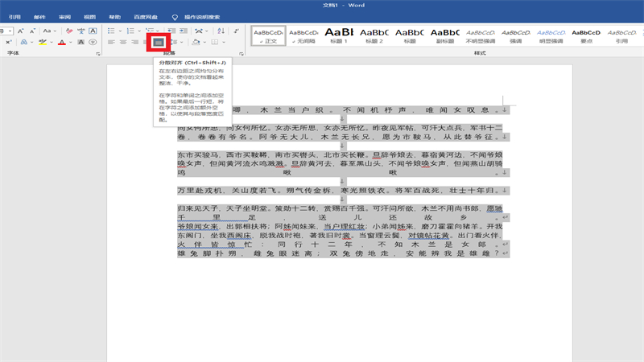This screenshot has height=362, width=644.
Task: Expand the Asian Layout dropdown arrow
Action: 207,31
